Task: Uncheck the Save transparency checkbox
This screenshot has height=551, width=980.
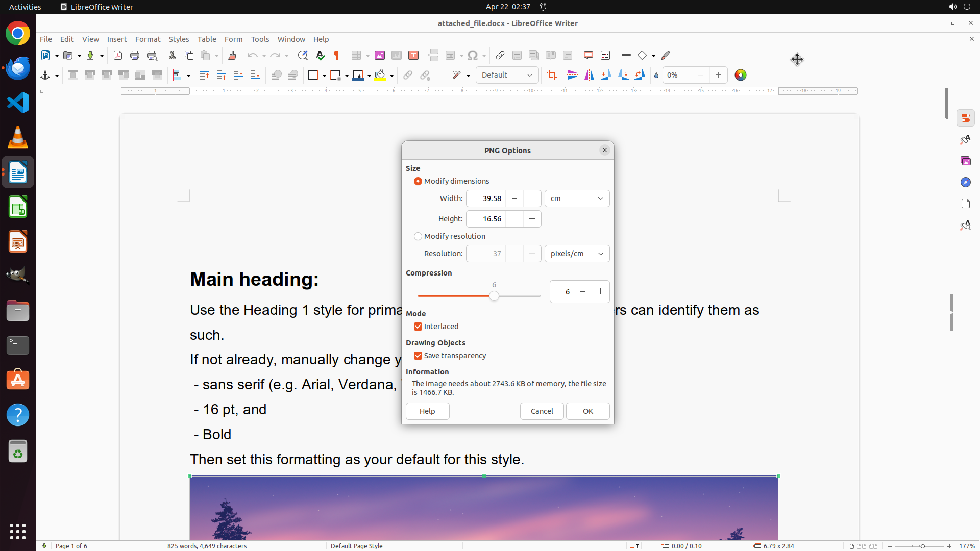Action: click(418, 356)
